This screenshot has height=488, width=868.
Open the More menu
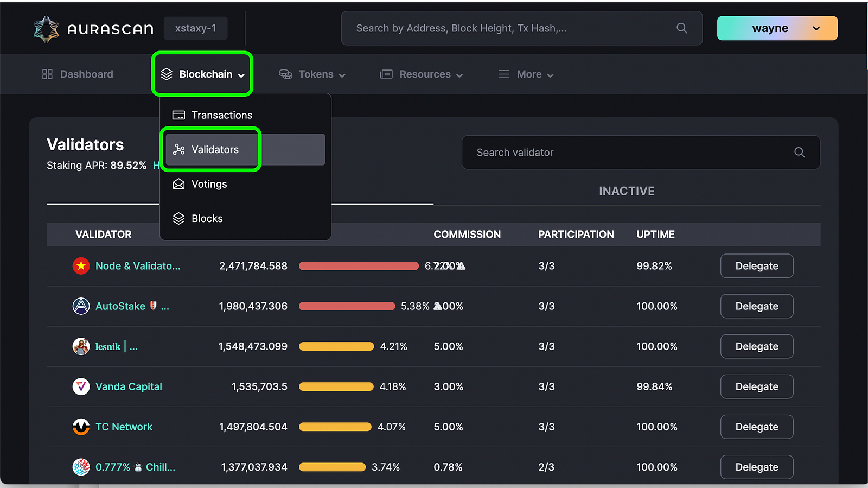526,74
